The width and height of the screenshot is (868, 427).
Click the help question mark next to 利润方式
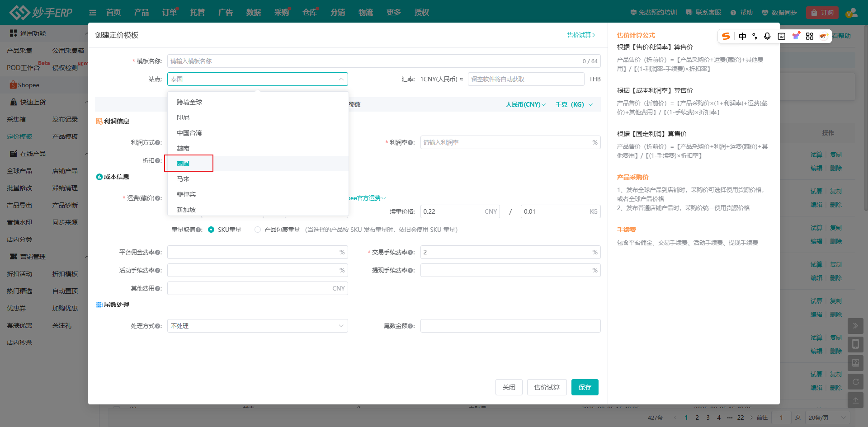158,143
